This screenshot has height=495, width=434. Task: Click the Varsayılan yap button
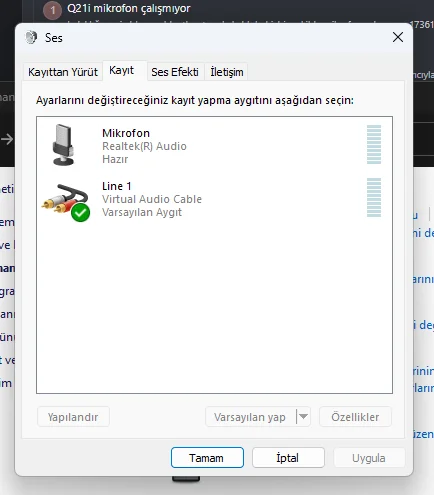250,417
